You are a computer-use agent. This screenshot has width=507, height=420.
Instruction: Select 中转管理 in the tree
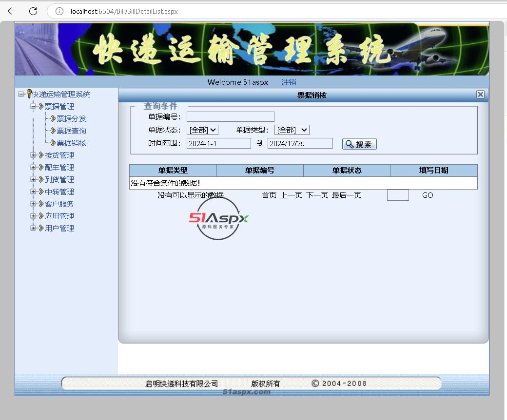59,191
